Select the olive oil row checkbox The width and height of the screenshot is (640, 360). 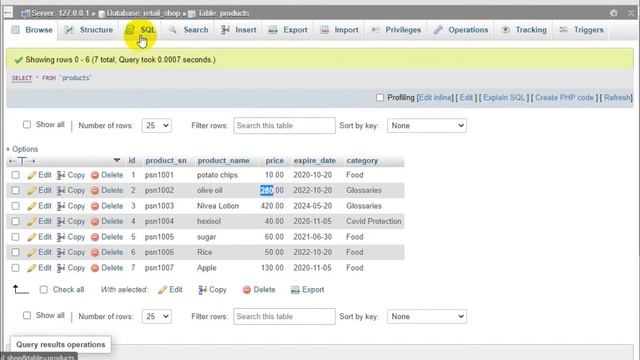click(16, 191)
